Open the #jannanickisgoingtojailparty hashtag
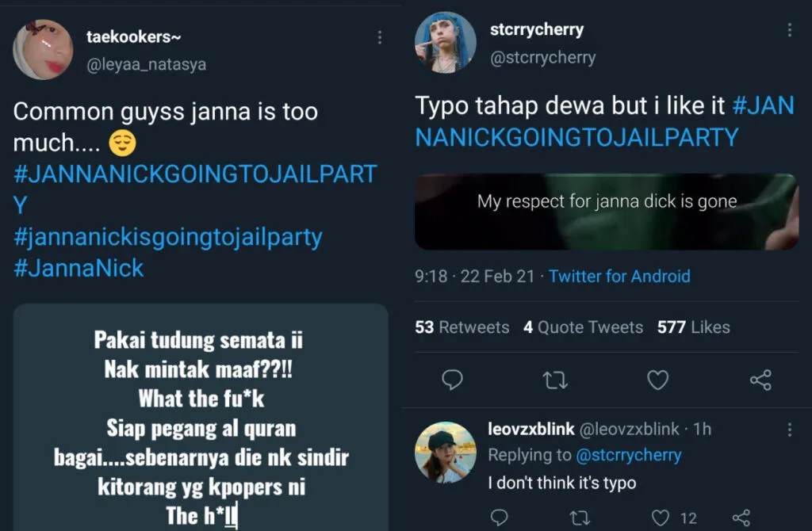812x531 pixels. point(168,237)
